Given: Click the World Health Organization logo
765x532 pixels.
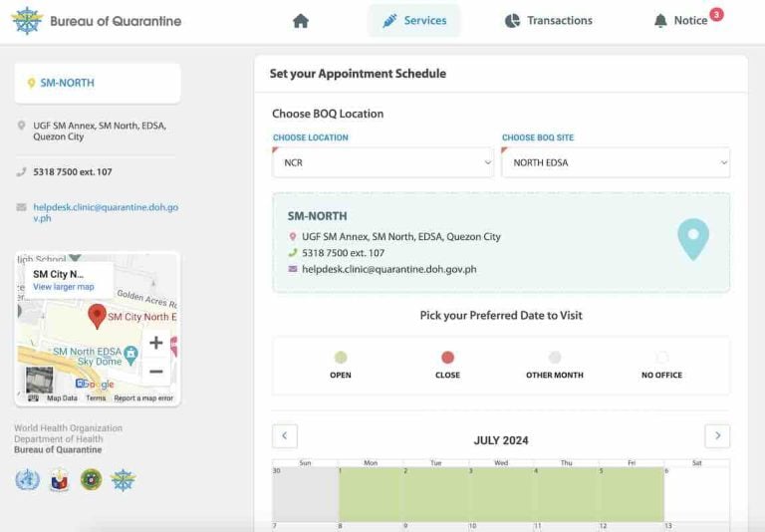Looking at the screenshot, I should (27, 480).
